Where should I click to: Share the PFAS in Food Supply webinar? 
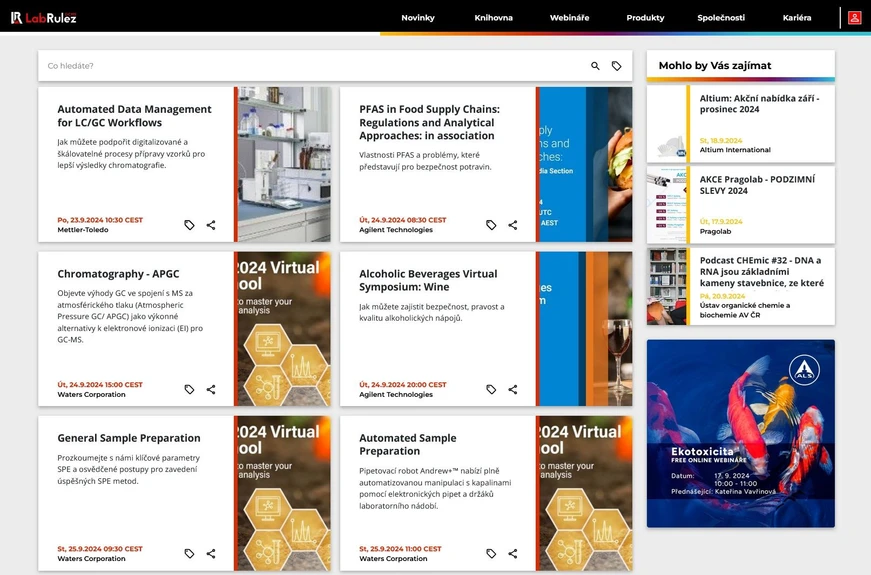point(513,225)
